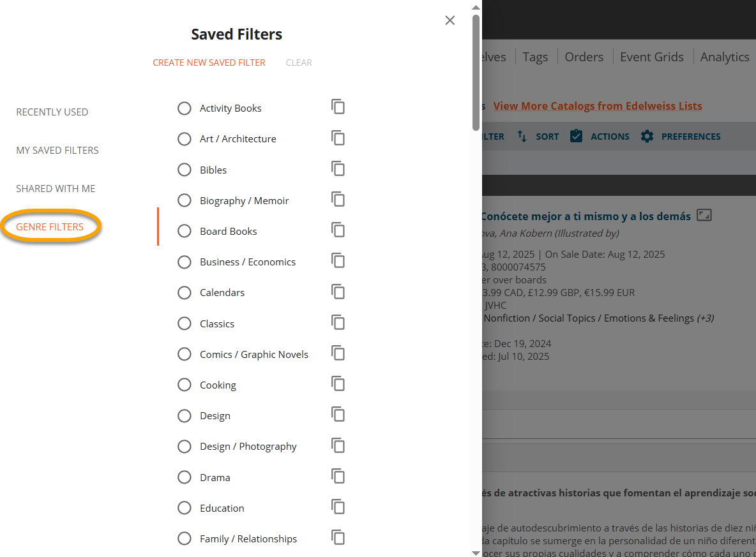This screenshot has width=756, height=557.
Task: Click the Preferences gear icon
Action: tap(647, 137)
